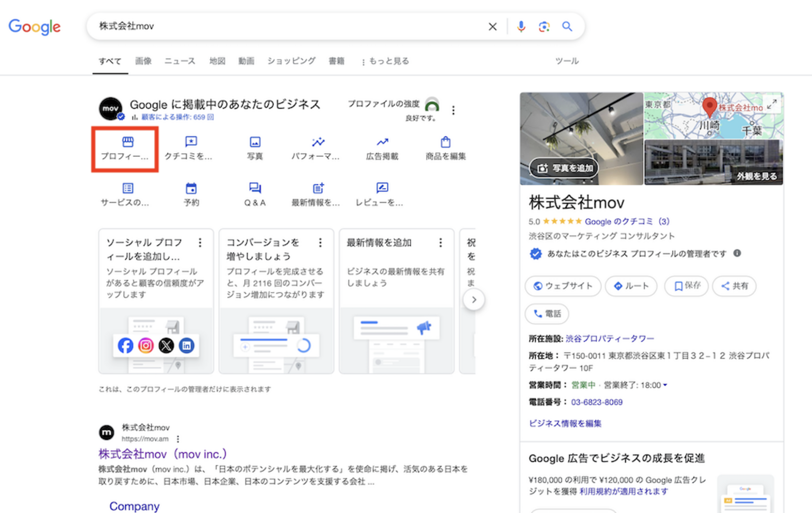This screenshot has height=513, width=812.
Task: Click the ウェブサイト button
Action: 563,286
